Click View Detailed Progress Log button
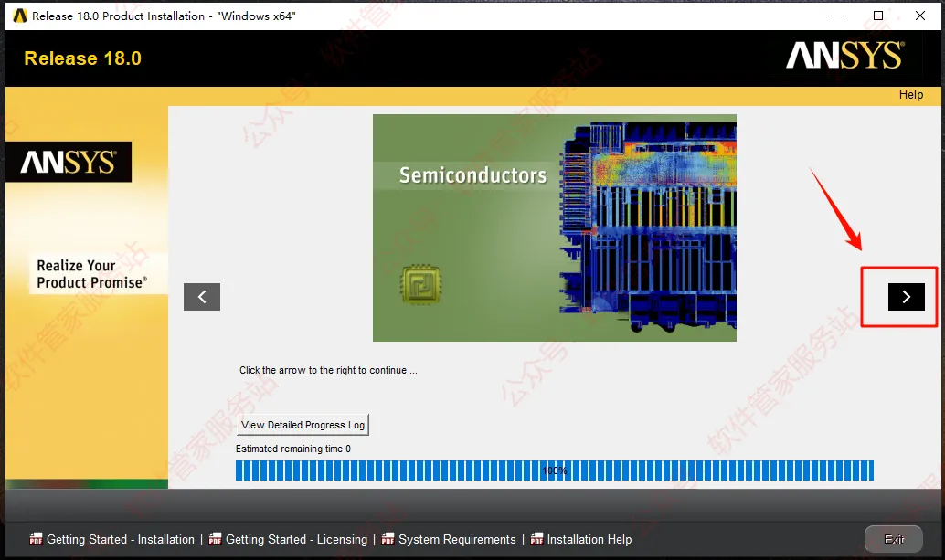The width and height of the screenshot is (945, 560). coord(303,425)
